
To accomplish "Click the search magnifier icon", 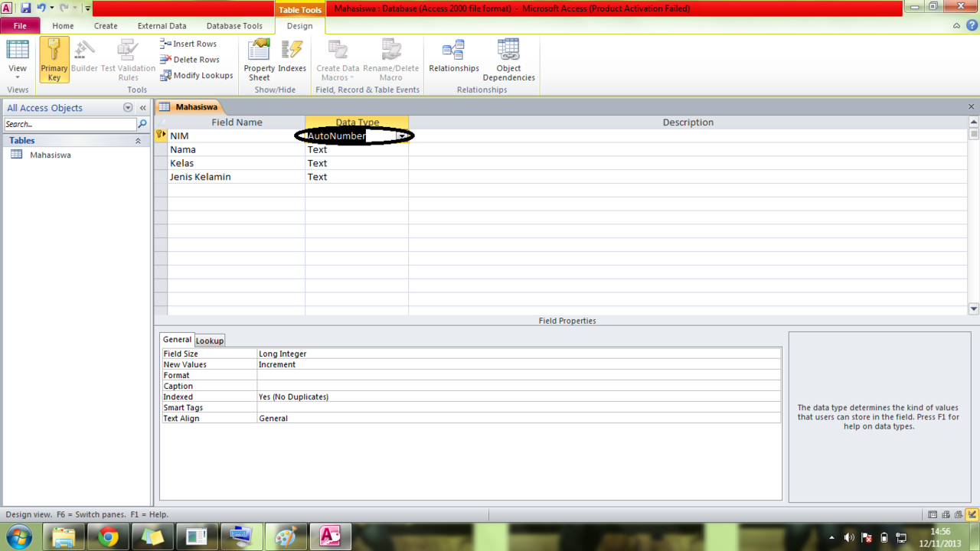I will 142,124.
